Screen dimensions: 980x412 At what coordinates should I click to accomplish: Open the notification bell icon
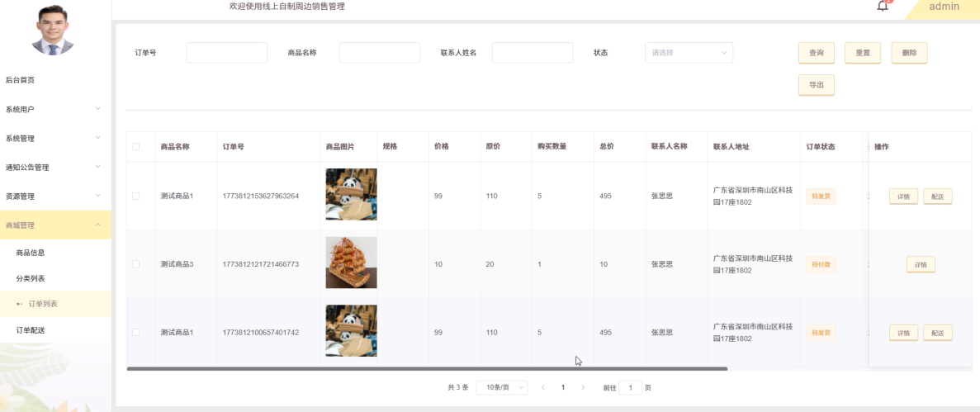[x=883, y=6]
